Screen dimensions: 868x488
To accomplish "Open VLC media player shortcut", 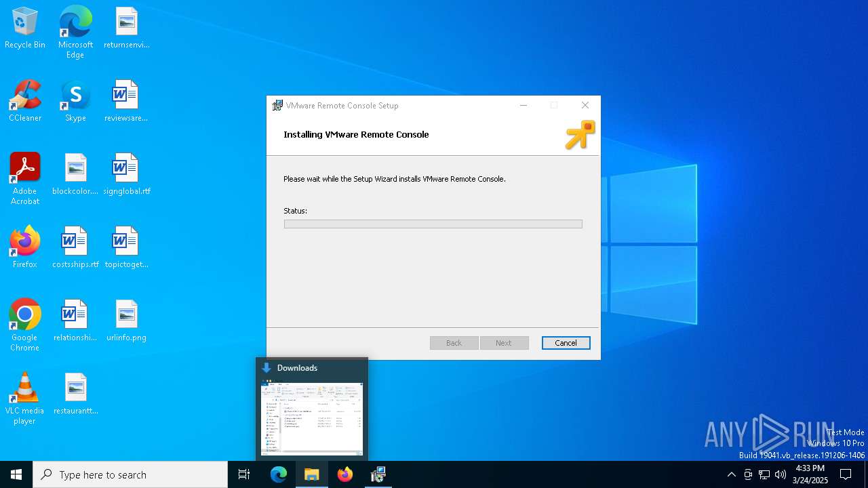I will 25,399.
